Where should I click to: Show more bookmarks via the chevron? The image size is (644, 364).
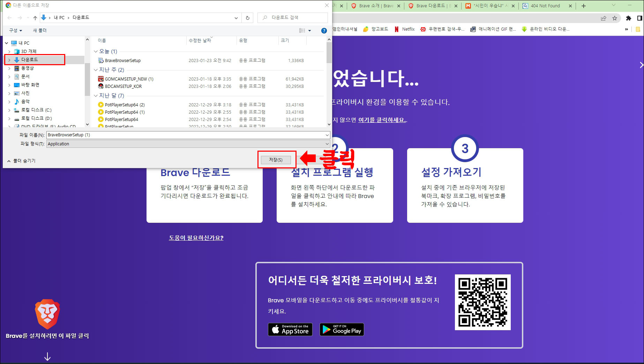(627, 29)
